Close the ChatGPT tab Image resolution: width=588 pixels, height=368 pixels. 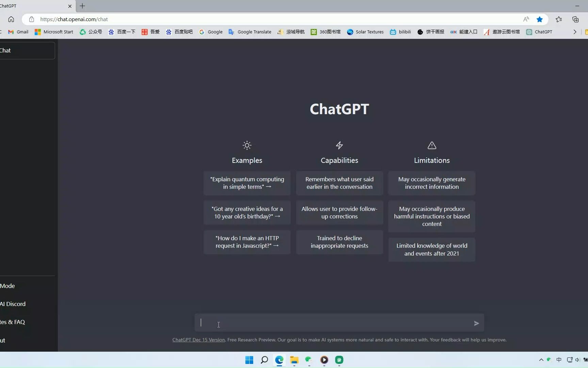point(70,6)
